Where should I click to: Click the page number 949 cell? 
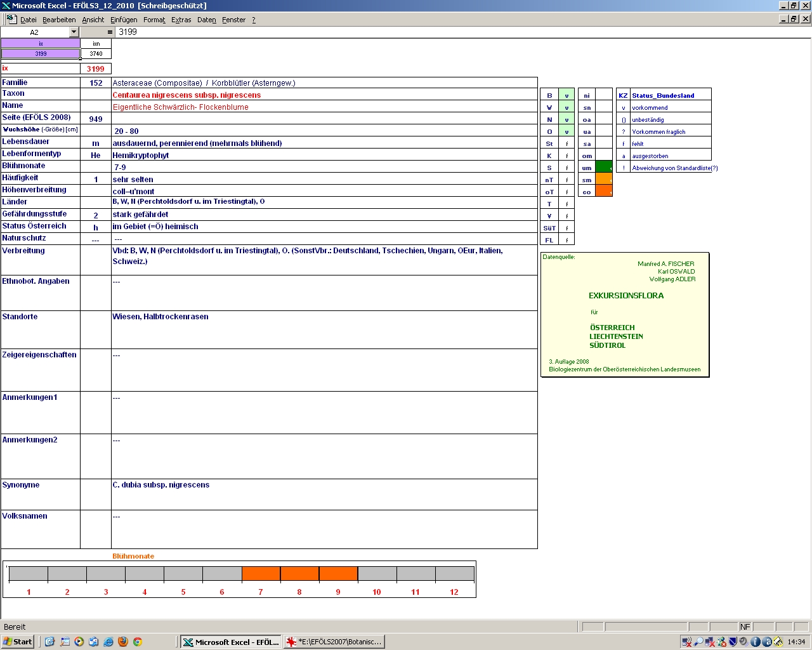coord(96,119)
